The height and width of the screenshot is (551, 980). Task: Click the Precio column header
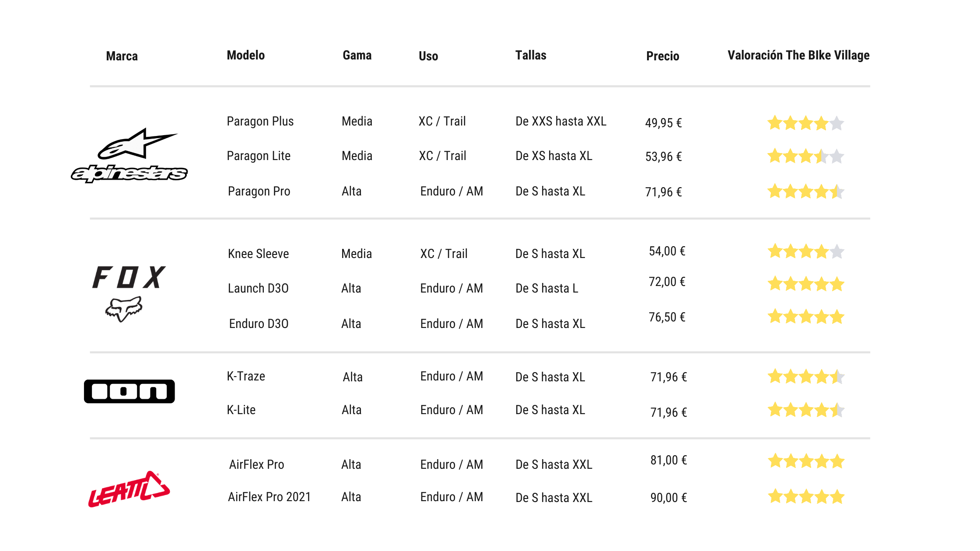coord(662,56)
